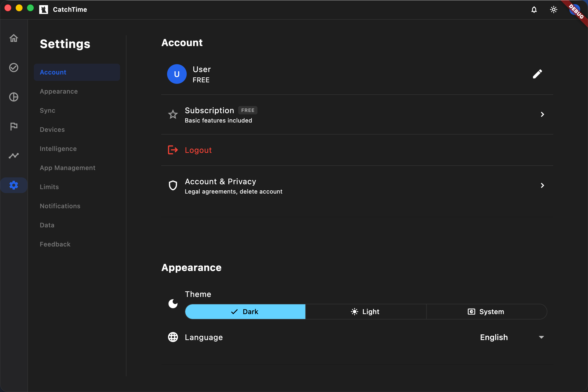The image size is (588, 392).
Task: Toggle theme with the sun icon
Action: [x=553, y=10]
